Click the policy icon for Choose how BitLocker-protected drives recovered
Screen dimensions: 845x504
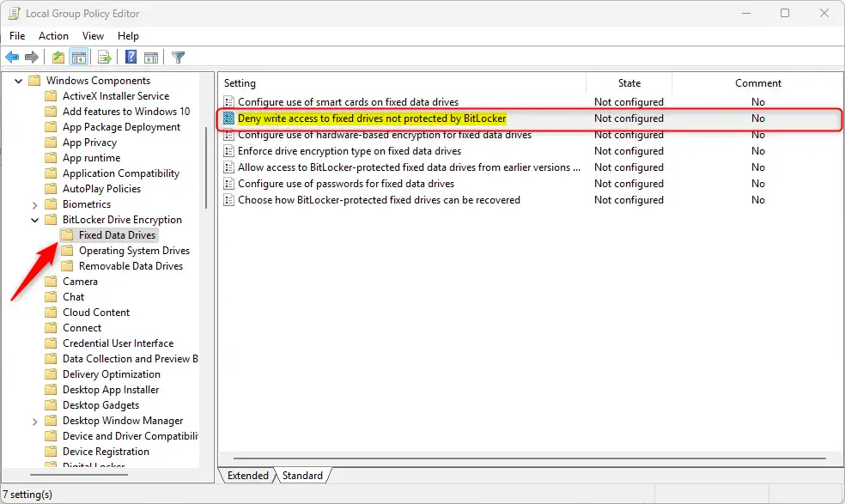coord(229,200)
